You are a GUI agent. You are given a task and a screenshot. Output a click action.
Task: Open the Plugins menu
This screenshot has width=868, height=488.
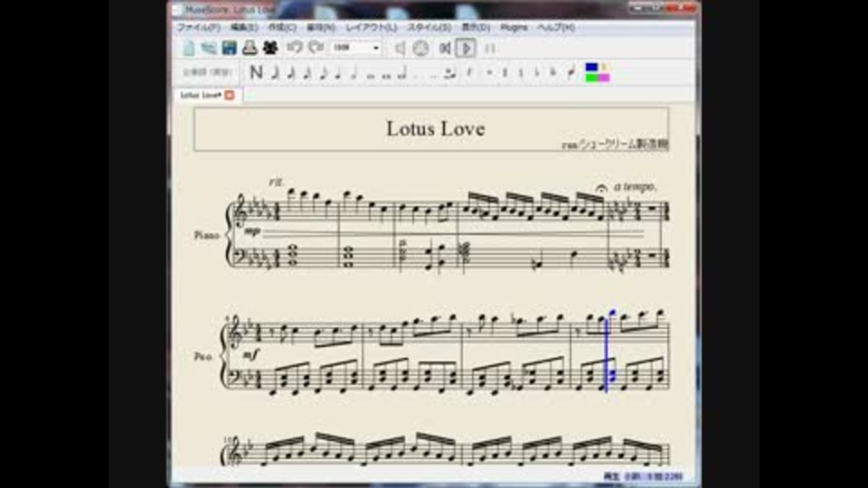pos(514,27)
